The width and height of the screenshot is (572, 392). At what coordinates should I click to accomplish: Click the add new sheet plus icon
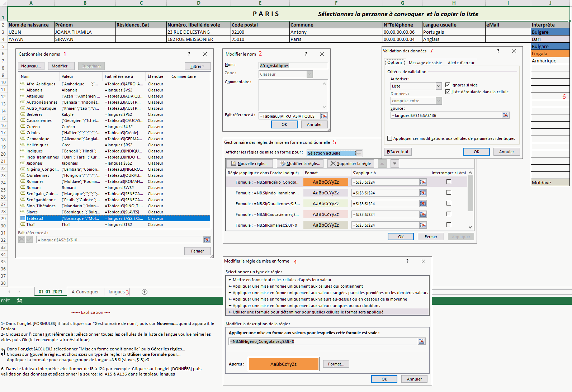point(145,292)
